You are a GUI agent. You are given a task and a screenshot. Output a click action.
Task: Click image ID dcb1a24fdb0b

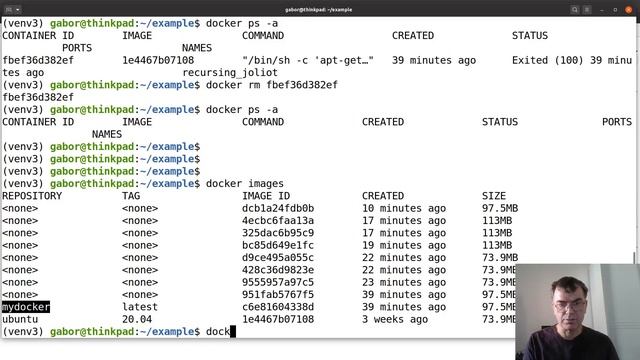point(278,208)
